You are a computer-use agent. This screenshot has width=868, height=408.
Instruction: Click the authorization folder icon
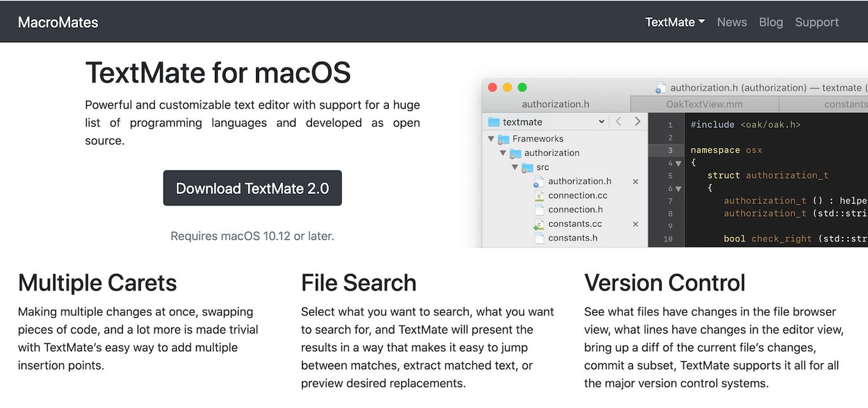pyautogui.click(x=515, y=153)
